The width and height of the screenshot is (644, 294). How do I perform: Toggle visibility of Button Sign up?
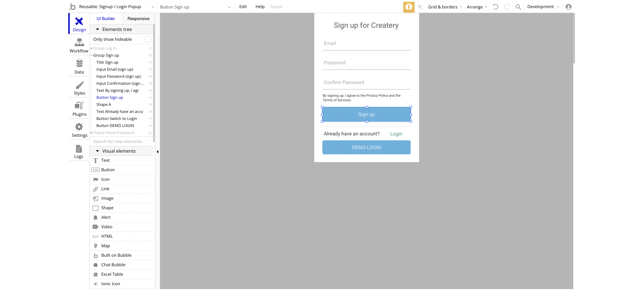(150, 97)
